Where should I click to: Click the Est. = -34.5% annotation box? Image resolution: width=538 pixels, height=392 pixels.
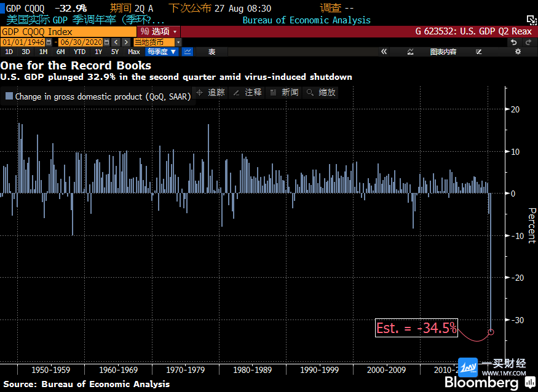coord(416,328)
